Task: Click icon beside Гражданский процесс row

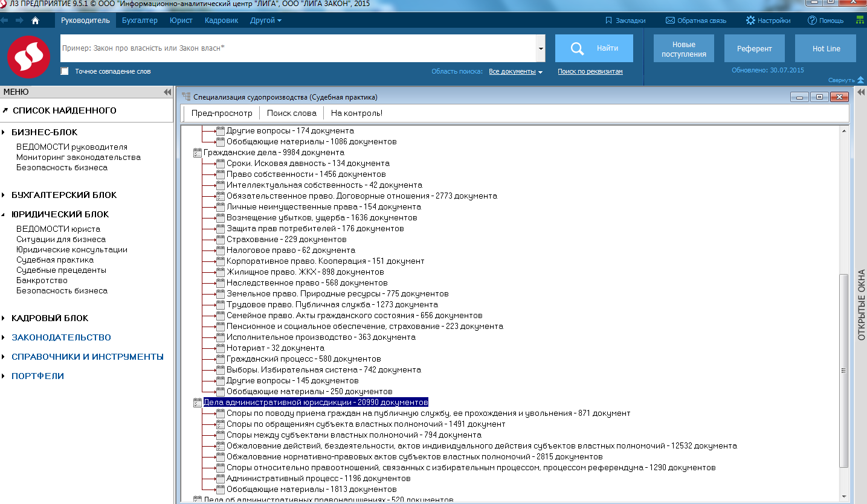Action: (x=221, y=359)
